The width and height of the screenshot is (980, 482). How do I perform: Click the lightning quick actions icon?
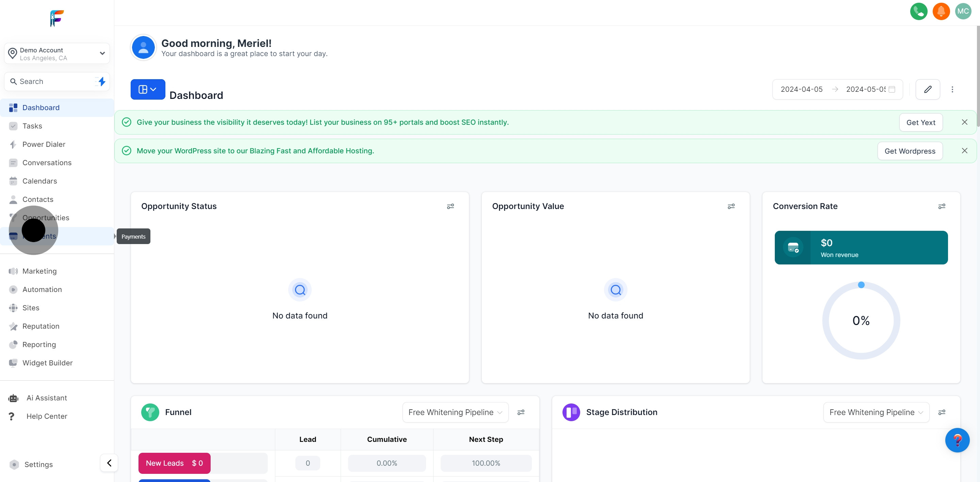(101, 81)
